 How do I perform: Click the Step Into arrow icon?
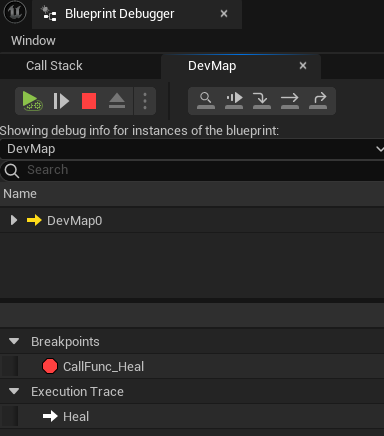click(x=262, y=101)
